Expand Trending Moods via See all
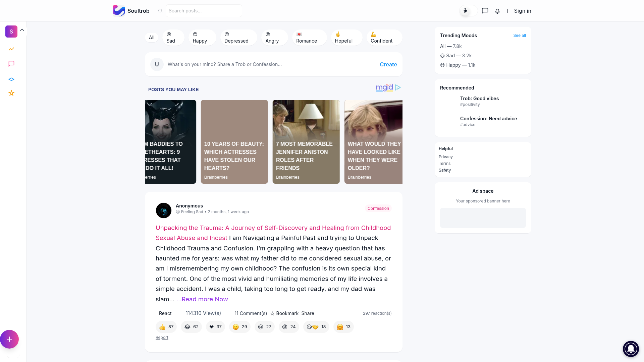 (x=519, y=36)
